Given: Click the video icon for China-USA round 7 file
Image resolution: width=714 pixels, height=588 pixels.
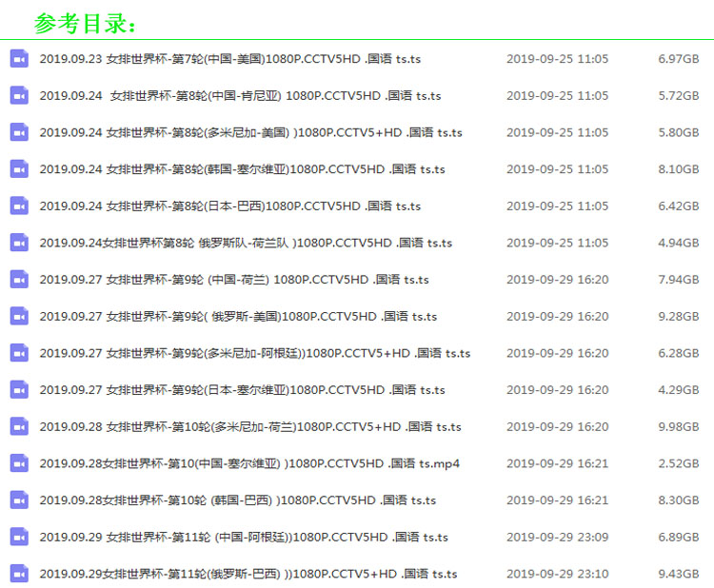Looking at the screenshot, I should pyautogui.click(x=19, y=59).
